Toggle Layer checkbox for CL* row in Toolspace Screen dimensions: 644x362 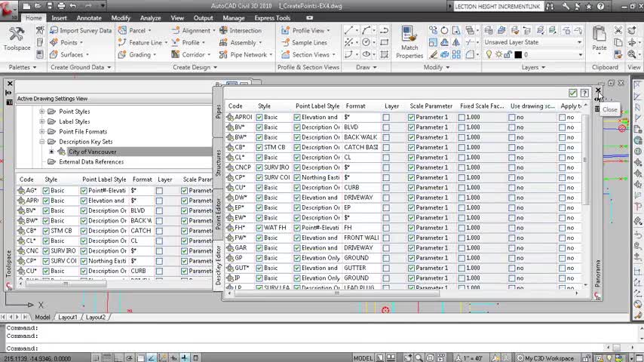tap(159, 241)
